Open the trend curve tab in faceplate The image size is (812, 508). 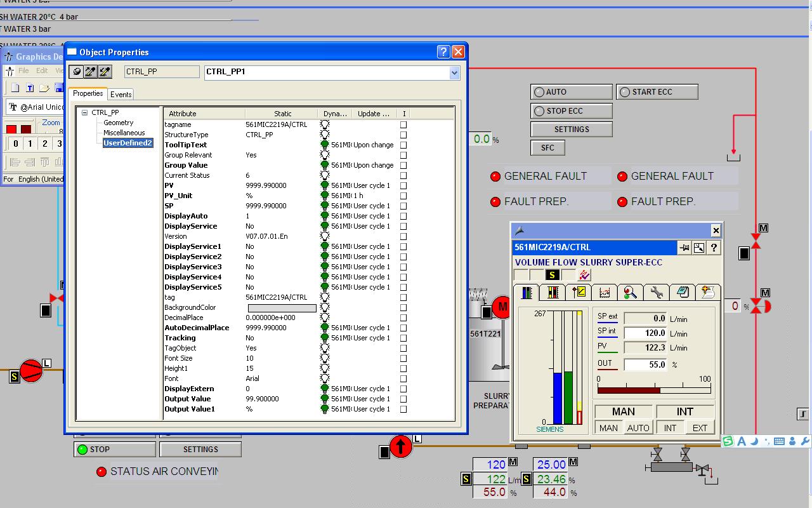604,292
